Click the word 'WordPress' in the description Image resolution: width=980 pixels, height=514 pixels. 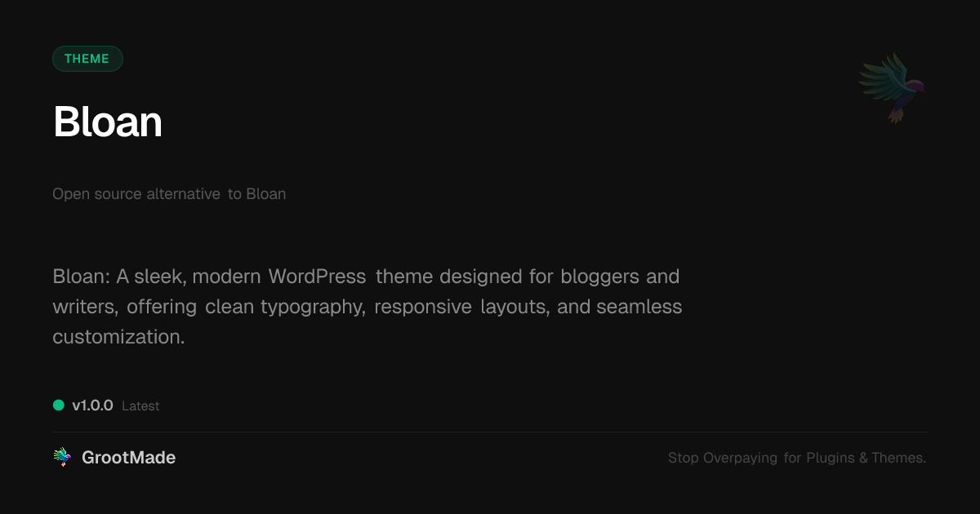pyautogui.click(x=317, y=277)
